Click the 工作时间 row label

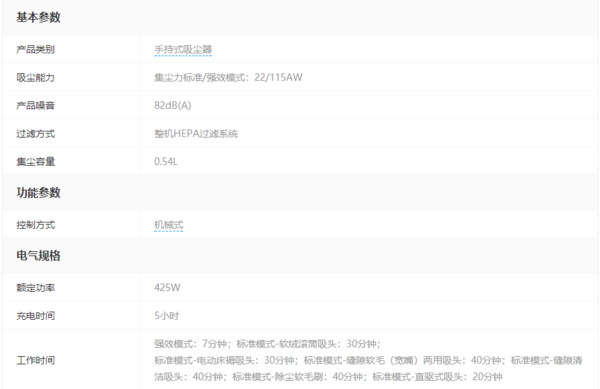click(36, 360)
